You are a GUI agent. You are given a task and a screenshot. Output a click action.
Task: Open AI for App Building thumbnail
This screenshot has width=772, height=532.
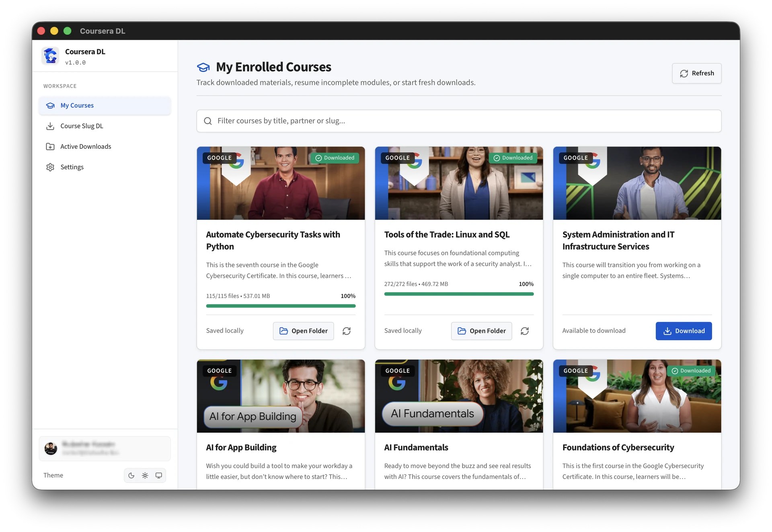coord(281,396)
